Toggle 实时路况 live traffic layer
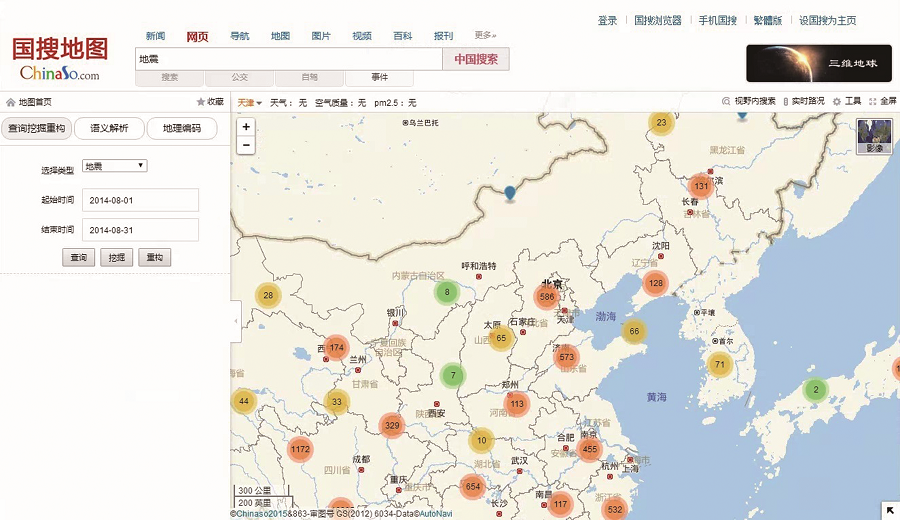The width and height of the screenshot is (900, 520). pos(785,102)
